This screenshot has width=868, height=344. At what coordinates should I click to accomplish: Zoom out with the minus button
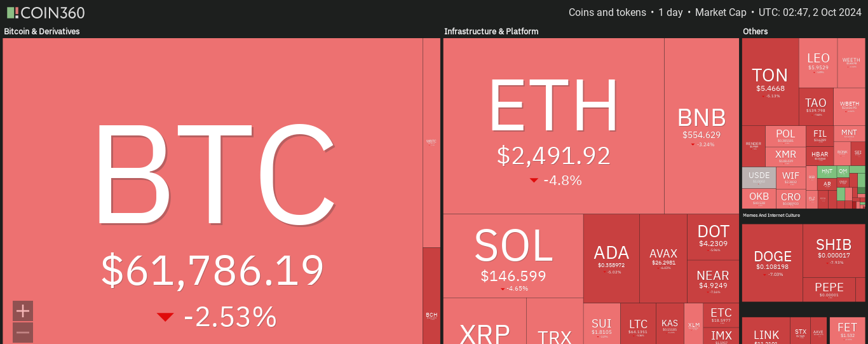pos(23,333)
